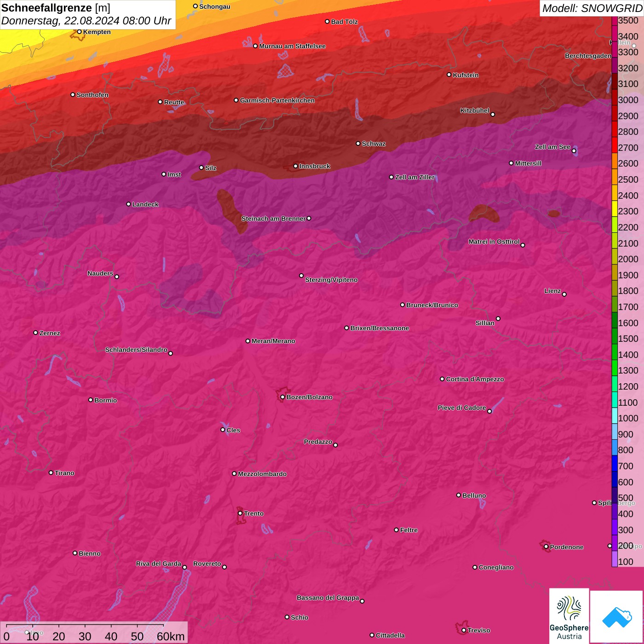Image resolution: width=644 pixels, height=644 pixels.
Task: Select the Tirano map label
Action: 64,473
